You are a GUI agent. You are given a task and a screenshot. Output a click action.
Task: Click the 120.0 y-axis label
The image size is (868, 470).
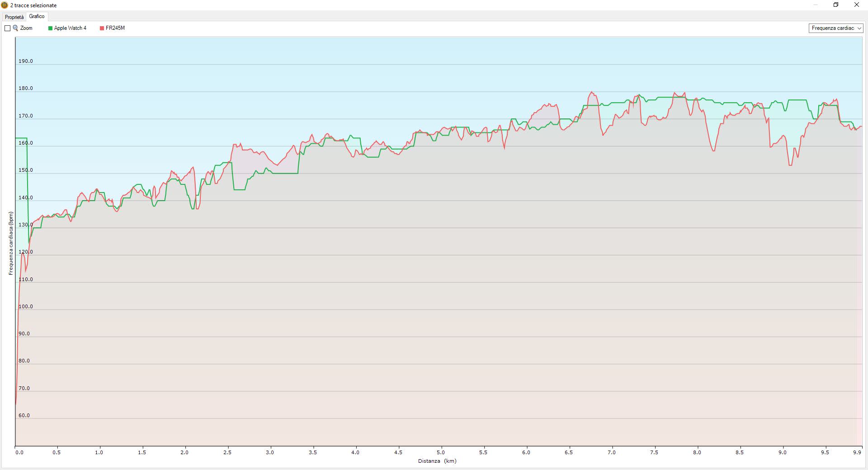click(25, 252)
